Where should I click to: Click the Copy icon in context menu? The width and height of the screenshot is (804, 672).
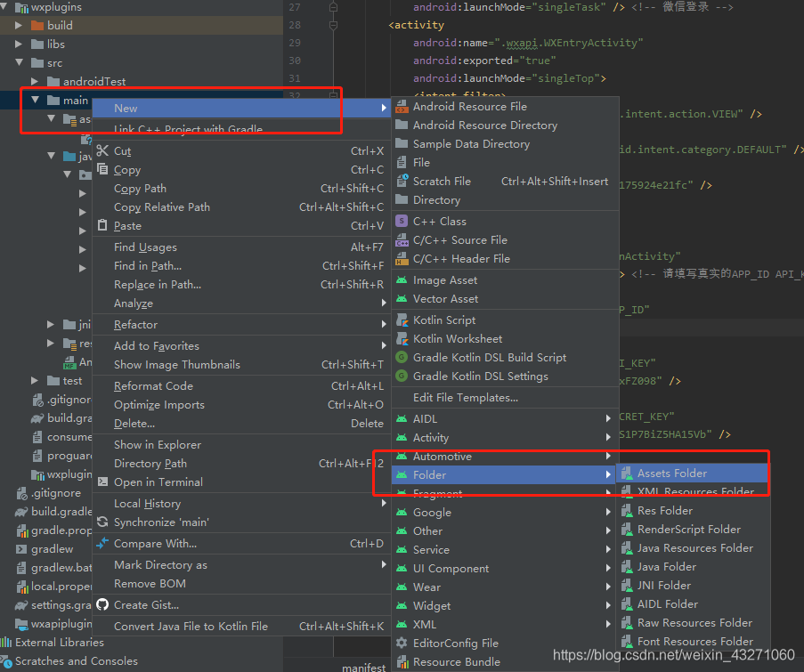[x=102, y=169]
